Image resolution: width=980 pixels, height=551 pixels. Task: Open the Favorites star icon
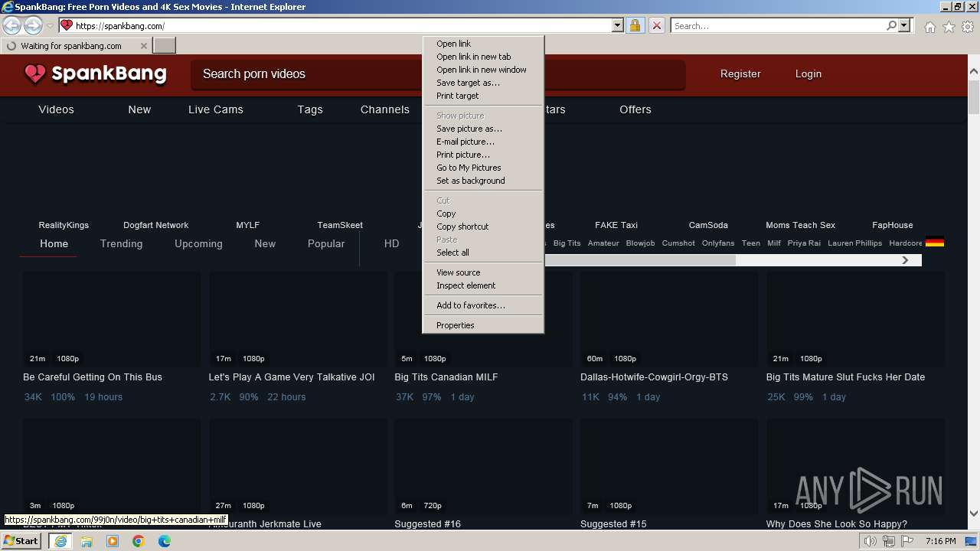pos(949,27)
